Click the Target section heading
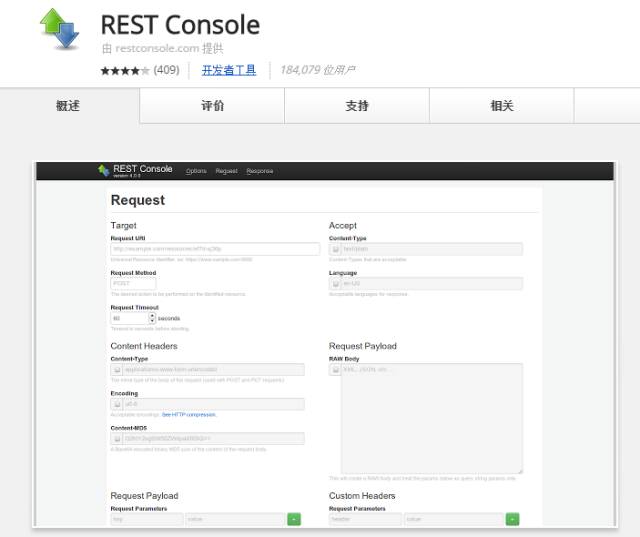This screenshot has height=537, width=640. (x=123, y=225)
